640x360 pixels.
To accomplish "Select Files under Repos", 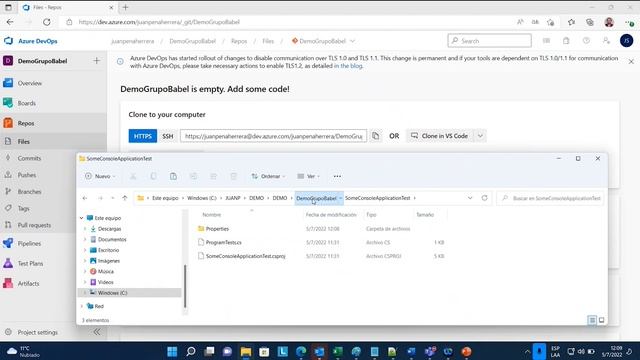I will coord(24,142).
